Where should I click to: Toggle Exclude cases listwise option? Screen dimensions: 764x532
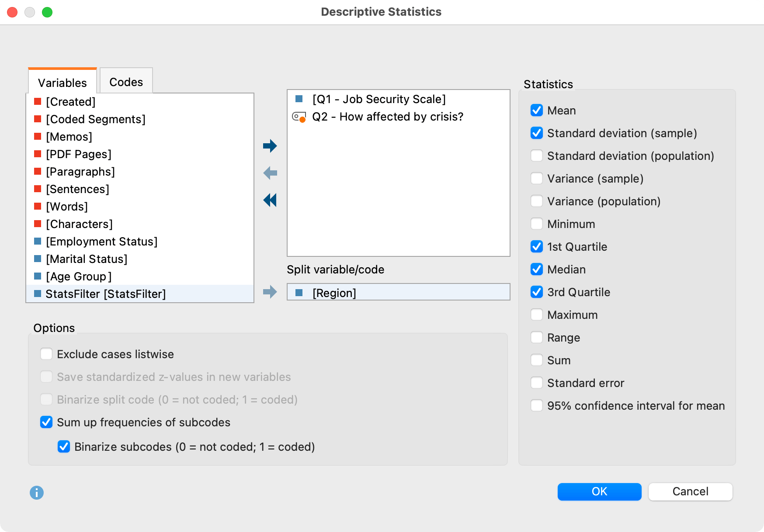(x=46, y=354)
